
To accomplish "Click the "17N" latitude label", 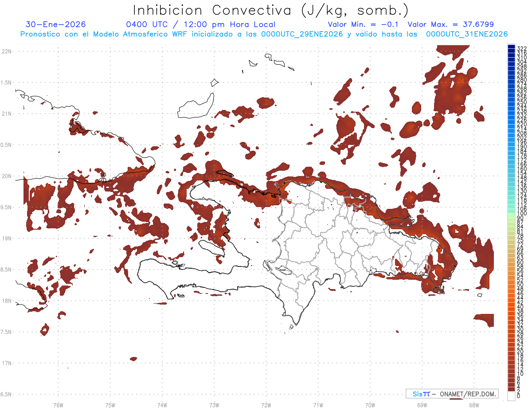I will click(x=7, y=363).
